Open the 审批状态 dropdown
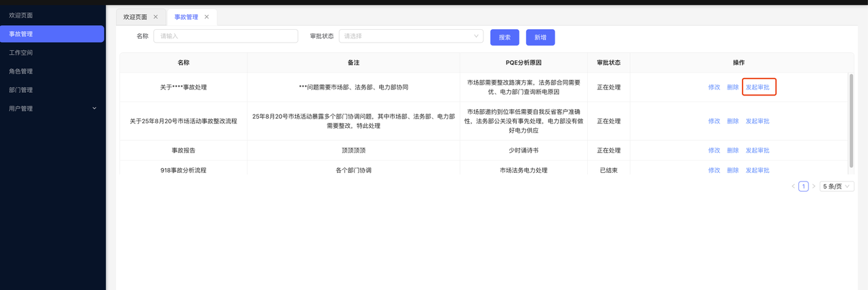The image size is (868, 290). pos(410,37)
